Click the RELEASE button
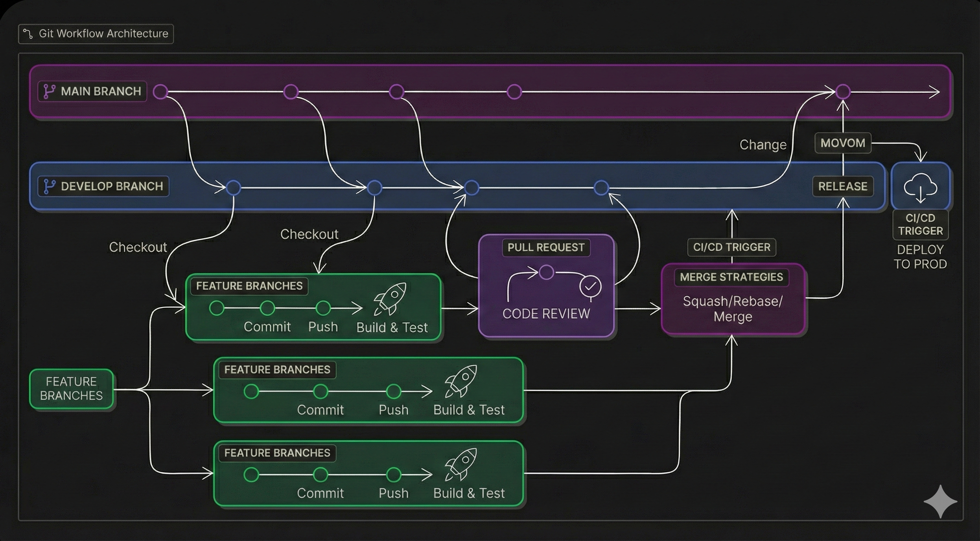980x541 pixels. (843, 186)
